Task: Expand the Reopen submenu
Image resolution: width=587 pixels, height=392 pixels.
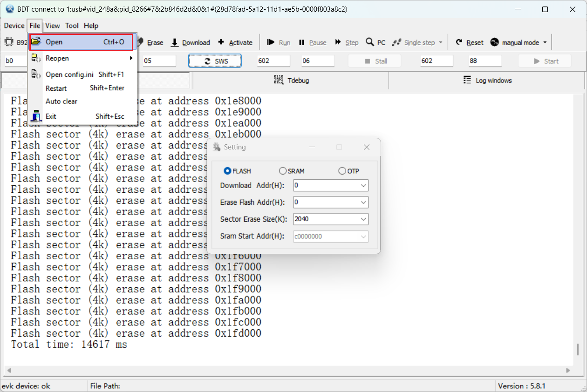Action: point(82,58)
